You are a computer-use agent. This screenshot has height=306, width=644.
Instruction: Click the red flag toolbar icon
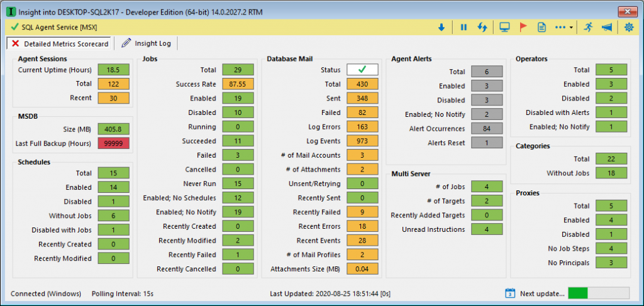coord(523,28)
